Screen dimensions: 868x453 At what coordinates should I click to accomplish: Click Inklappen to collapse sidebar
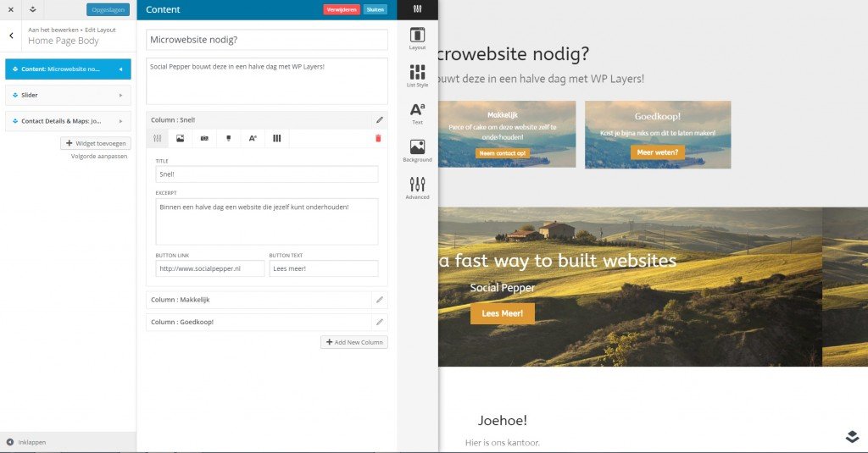[26, 442]
